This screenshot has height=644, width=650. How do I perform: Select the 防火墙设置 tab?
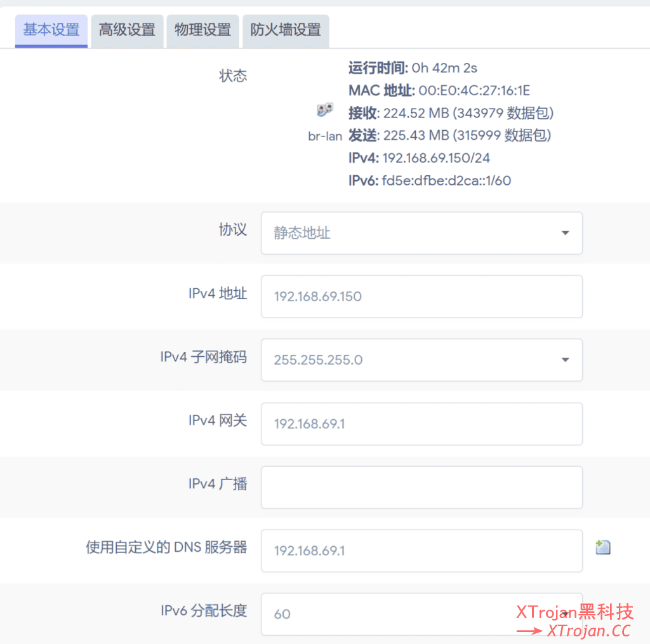(x=285, y=30)
